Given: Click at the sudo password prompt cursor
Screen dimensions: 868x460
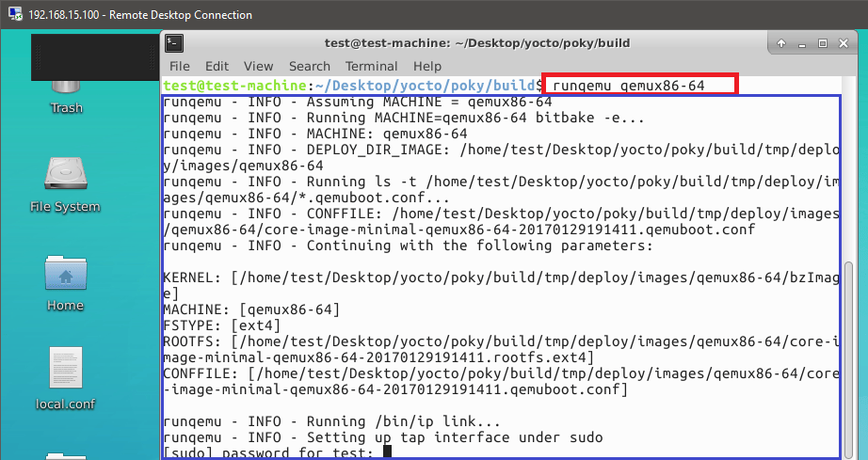Looking at the screenshot, I should 387,452.
